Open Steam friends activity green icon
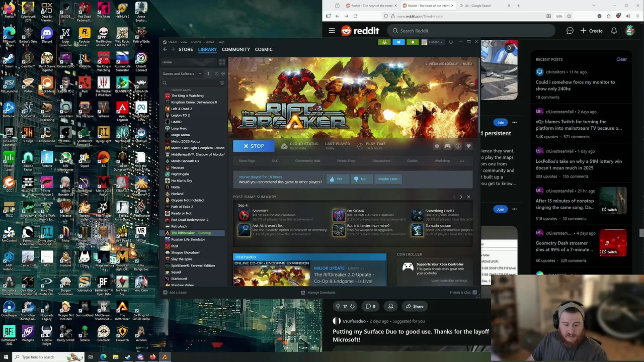Screen dimensions: 644x362 pos(384,42)
